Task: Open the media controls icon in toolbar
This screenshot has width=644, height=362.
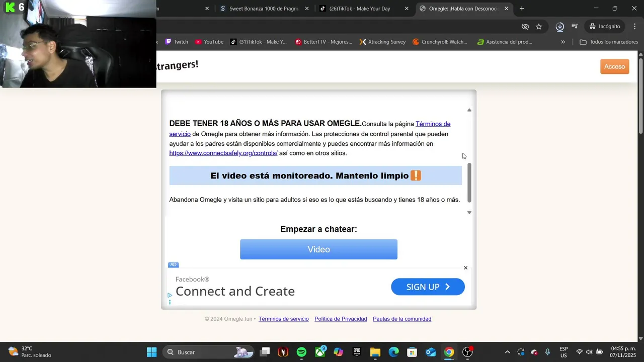Action: pos(575,26)
